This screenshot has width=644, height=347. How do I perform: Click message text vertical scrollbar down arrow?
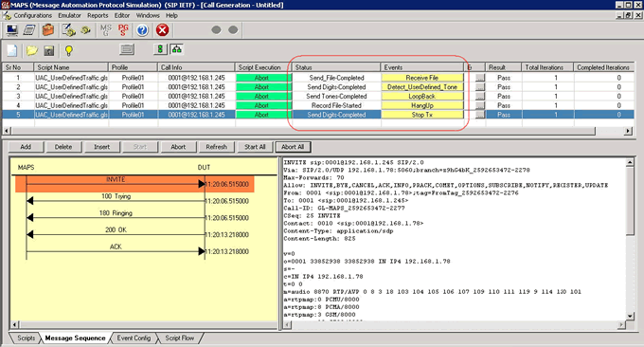pyautogui.click(x=630, y=316)
